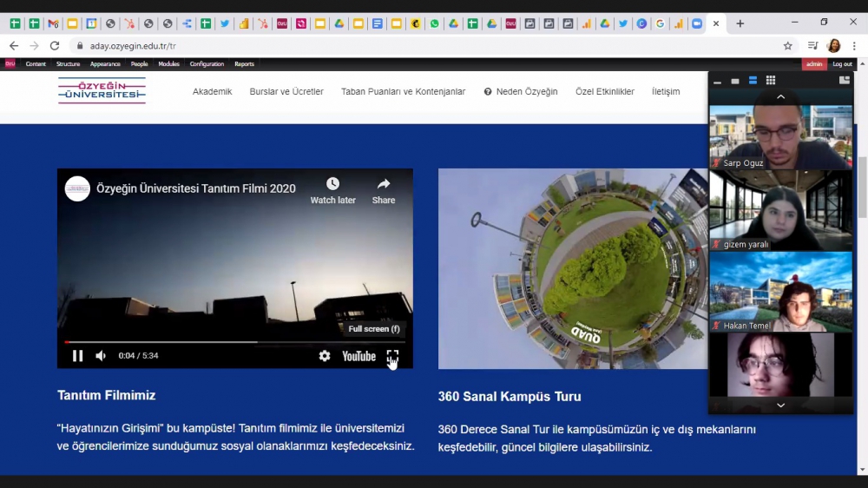868x488 pixels.
Task: Open a new browser tab
Action: 740,23
